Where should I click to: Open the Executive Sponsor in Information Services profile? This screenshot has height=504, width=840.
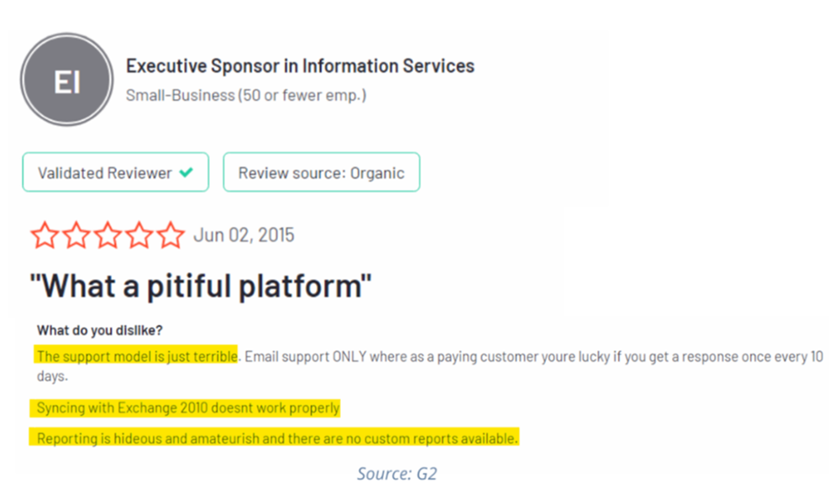300,66
